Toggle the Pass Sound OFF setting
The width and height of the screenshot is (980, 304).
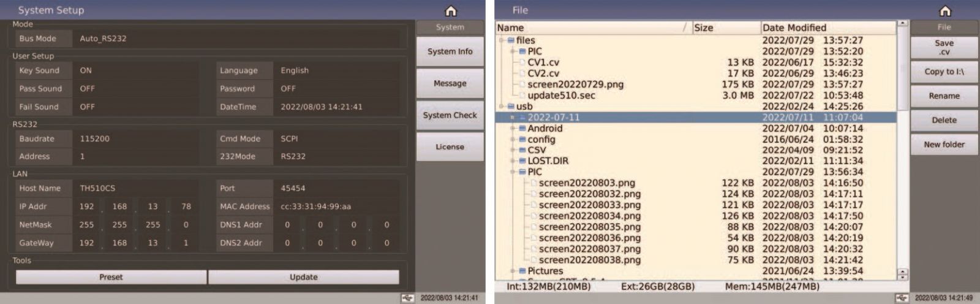pos(136,89)
